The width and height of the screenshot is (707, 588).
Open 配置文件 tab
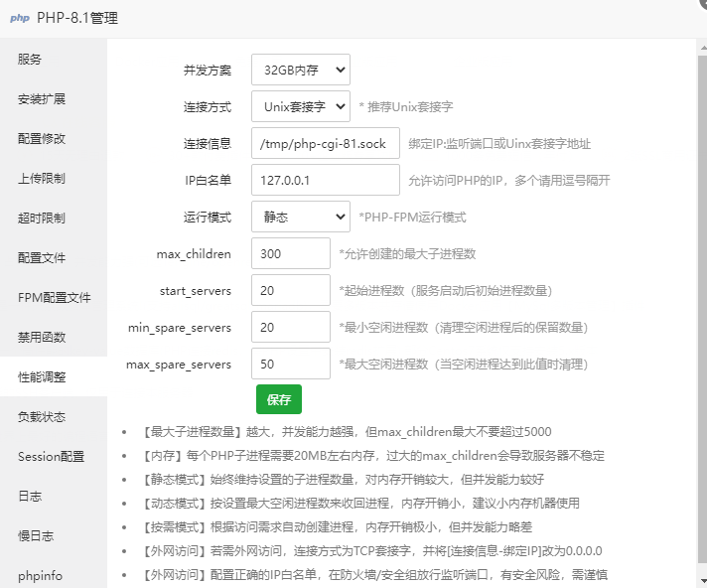tap(54, 257)
